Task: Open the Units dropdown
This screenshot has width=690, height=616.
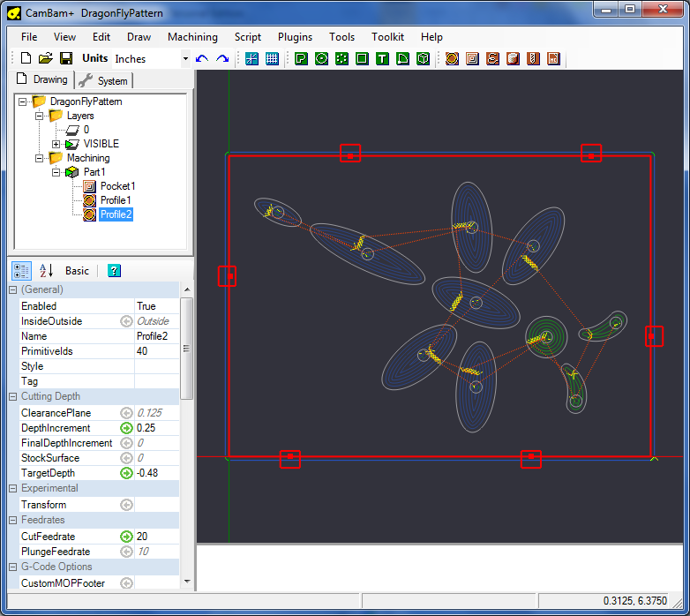Action: coord(185,58)
